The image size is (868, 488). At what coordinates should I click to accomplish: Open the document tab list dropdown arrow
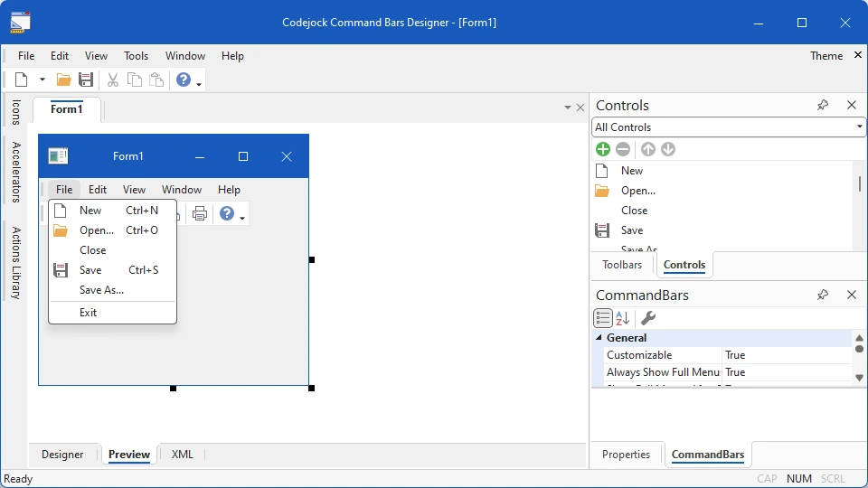point(568,108)
